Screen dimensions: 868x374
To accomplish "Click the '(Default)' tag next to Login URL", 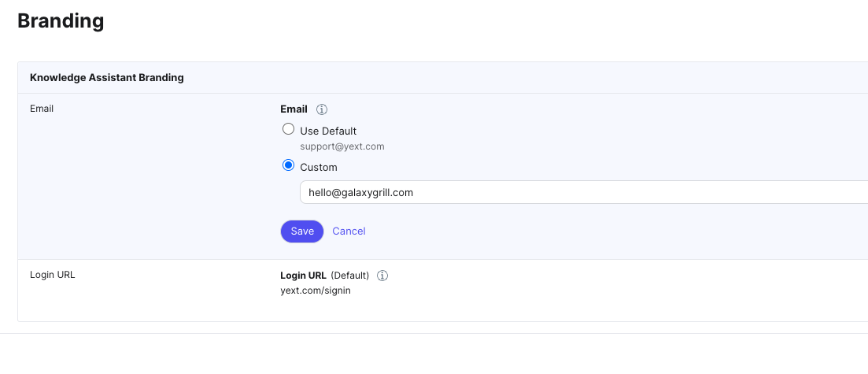I will [x=349, y=276].
